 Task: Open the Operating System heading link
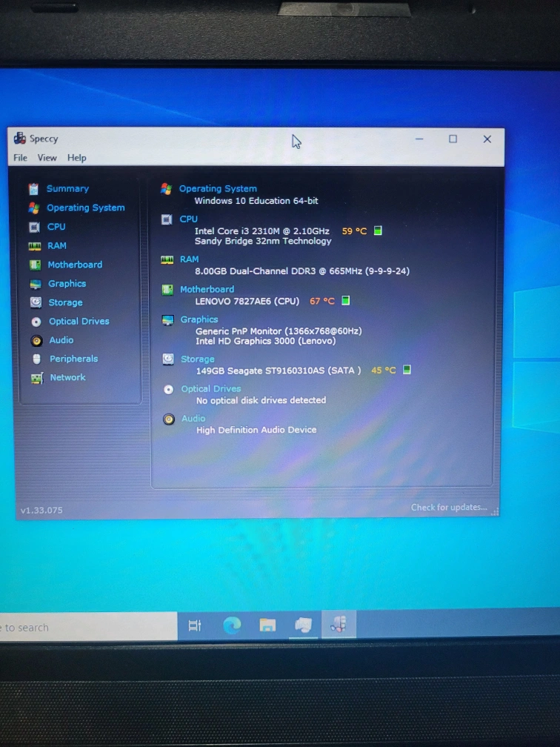218,189
